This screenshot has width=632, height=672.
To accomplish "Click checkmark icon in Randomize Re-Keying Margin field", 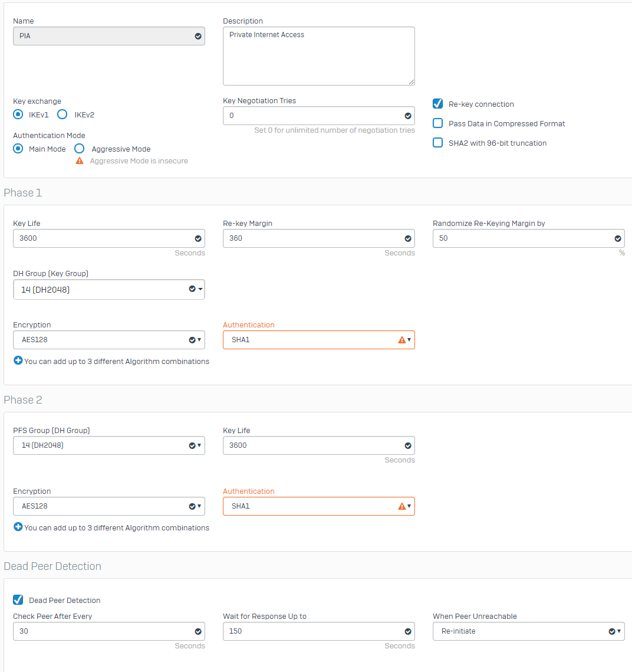I will click(618, 238).
